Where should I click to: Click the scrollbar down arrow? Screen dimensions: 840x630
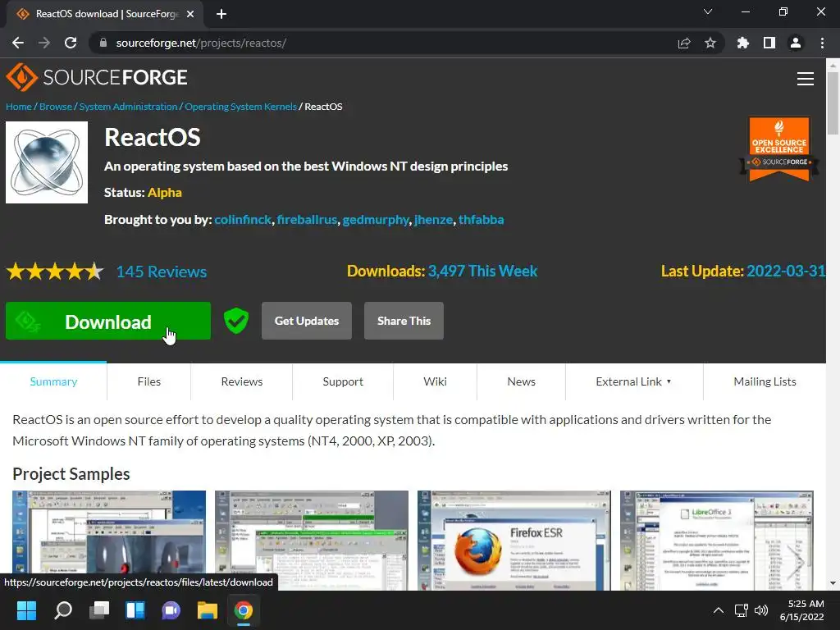point(833,583)
